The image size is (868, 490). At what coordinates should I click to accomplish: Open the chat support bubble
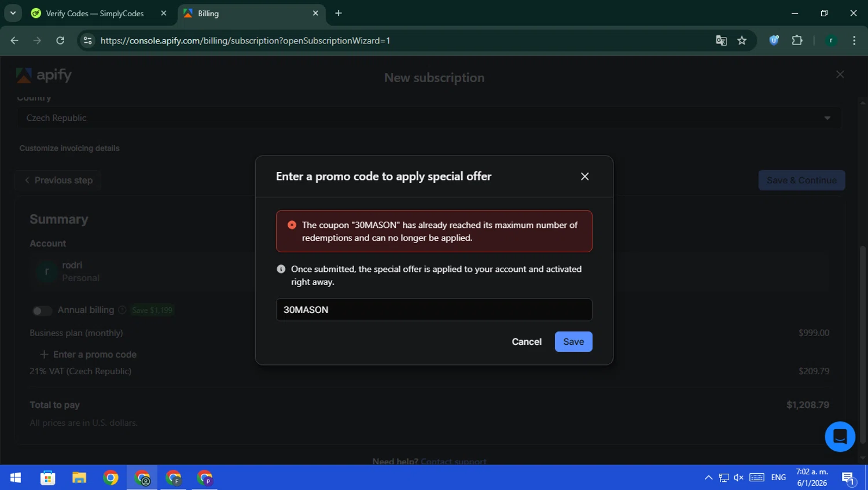[x=840, y=436]
